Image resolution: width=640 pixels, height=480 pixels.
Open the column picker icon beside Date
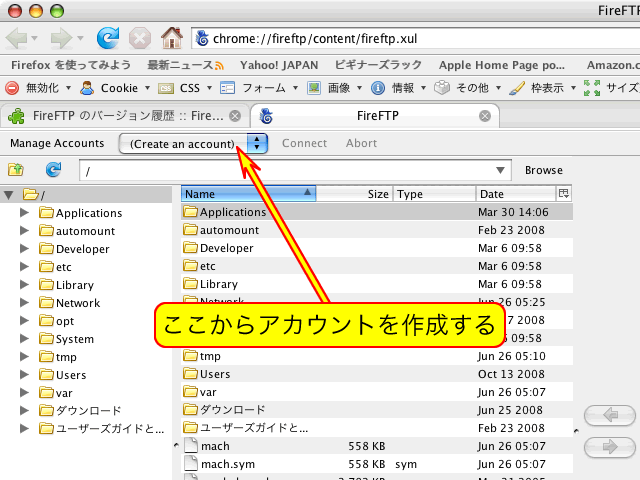point(564,193)
